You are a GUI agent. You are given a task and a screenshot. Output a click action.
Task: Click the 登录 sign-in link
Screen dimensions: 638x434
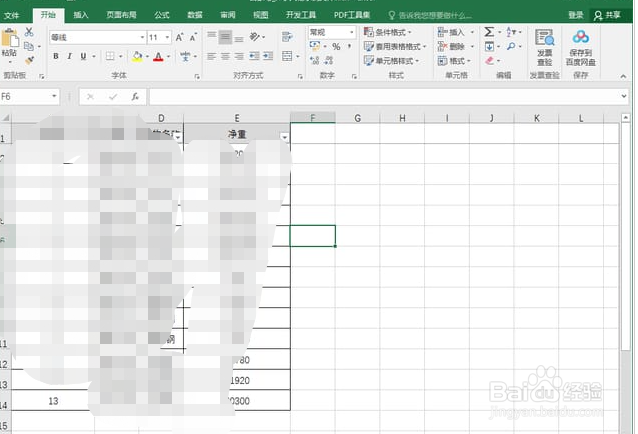[x=576, y=15]
